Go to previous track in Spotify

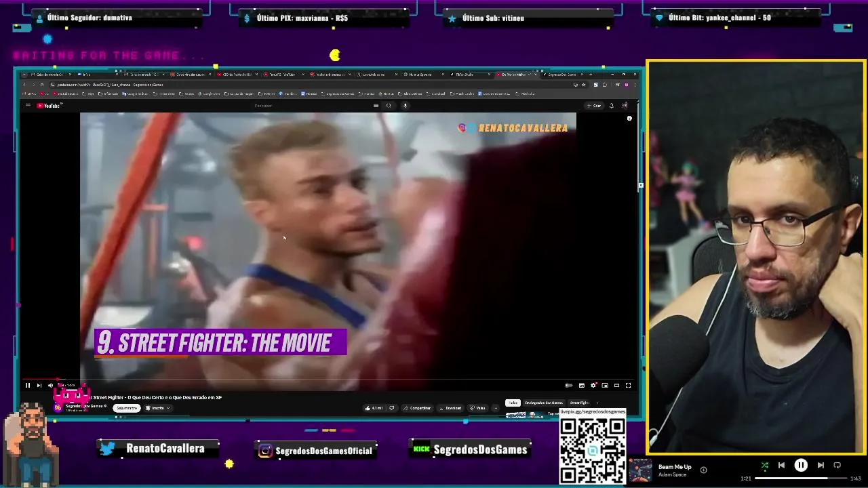(781, 466)
